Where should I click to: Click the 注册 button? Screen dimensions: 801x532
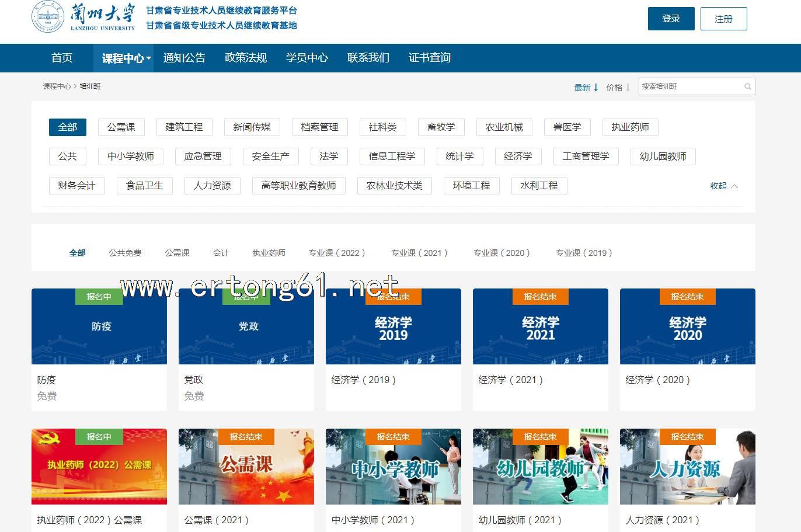point(723,19)
